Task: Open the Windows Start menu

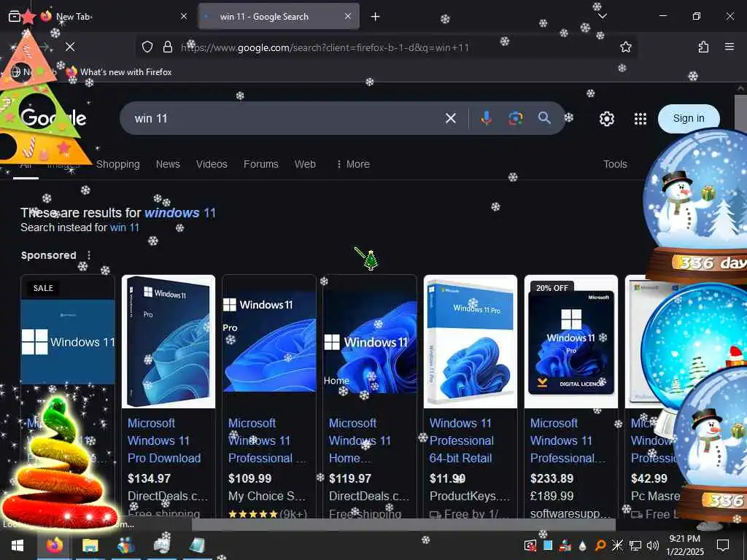Action: tap(18, 545)
